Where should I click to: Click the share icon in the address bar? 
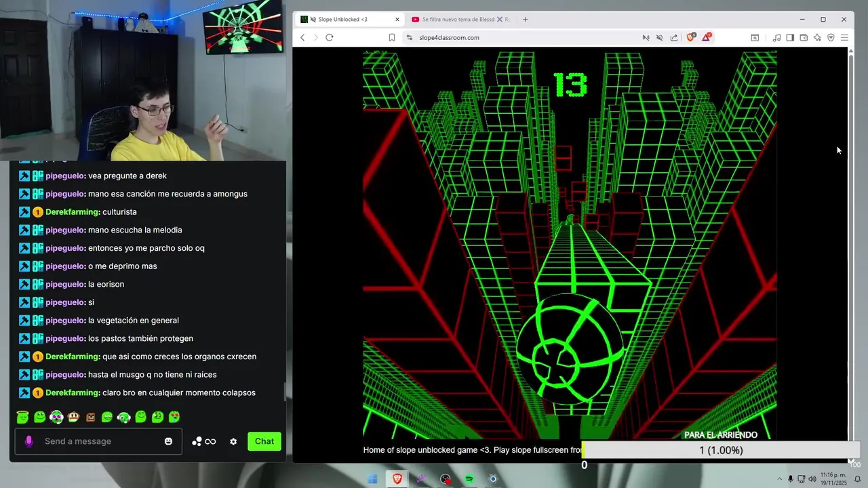(673, 37)
